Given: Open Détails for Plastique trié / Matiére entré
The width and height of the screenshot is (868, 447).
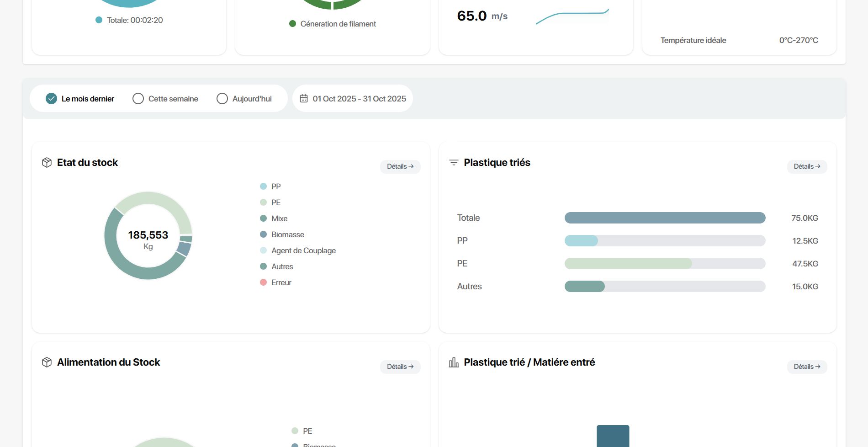Looking at the screenshot, I should pyautogui.click(x=807, y=367).
